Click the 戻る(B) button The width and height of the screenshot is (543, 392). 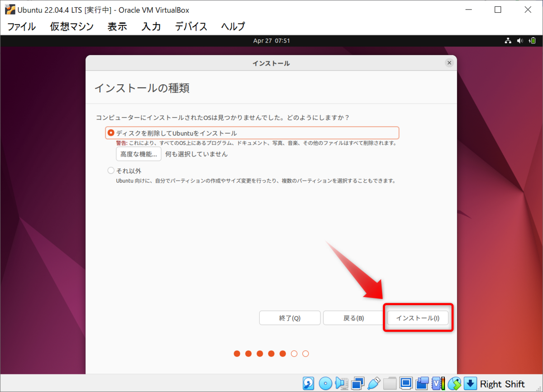pos(354,318)
